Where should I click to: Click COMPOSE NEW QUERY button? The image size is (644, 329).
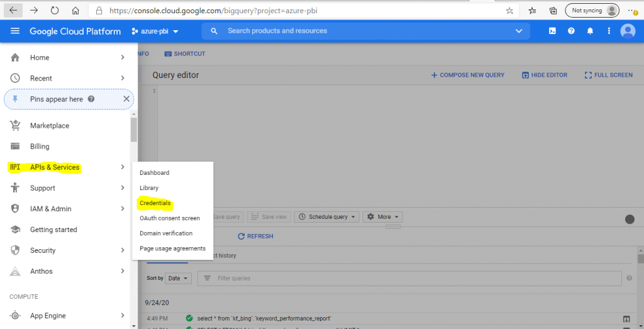point(467,75)
